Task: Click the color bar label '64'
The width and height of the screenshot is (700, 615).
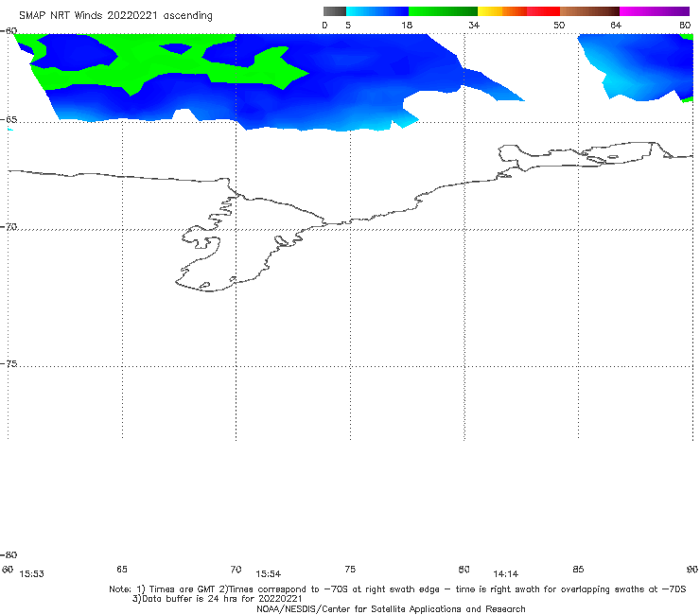Action: pos(616,26)
